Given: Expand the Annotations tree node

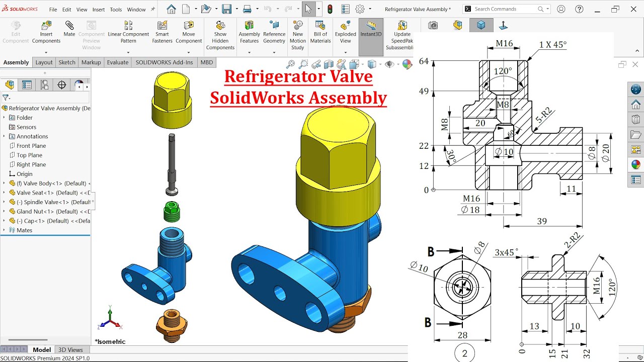Looking at the screenshot, I should (4, 136).
